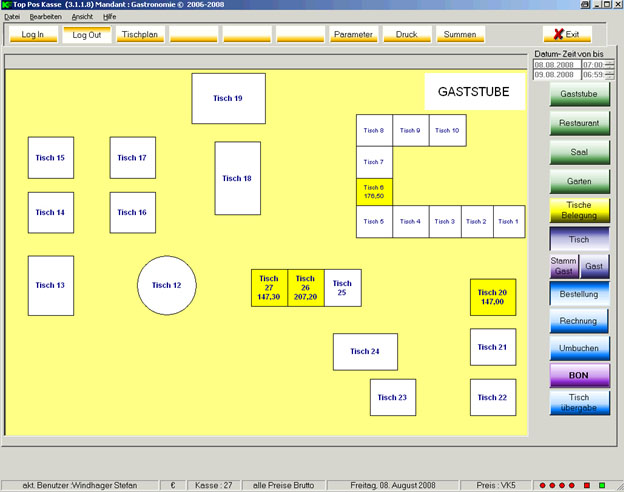This screenshot has width=624, height=492.
Task: Adjust the start time 07:00 stepper
Action: pyautogui.click(x=612, y=64)
